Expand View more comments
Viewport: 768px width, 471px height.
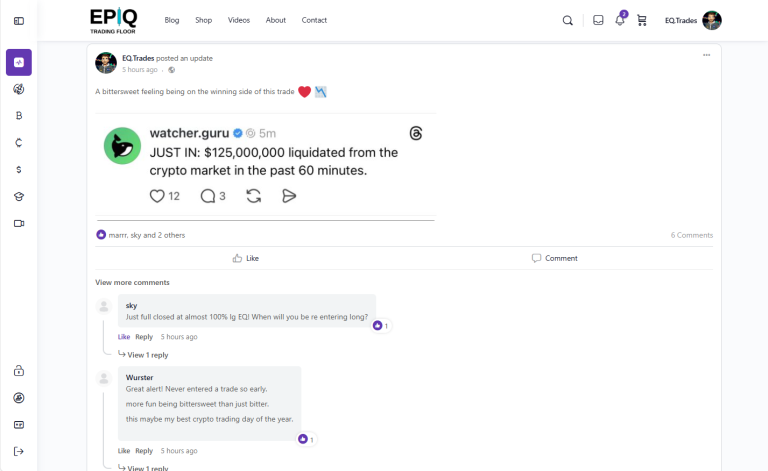[132, 282]
